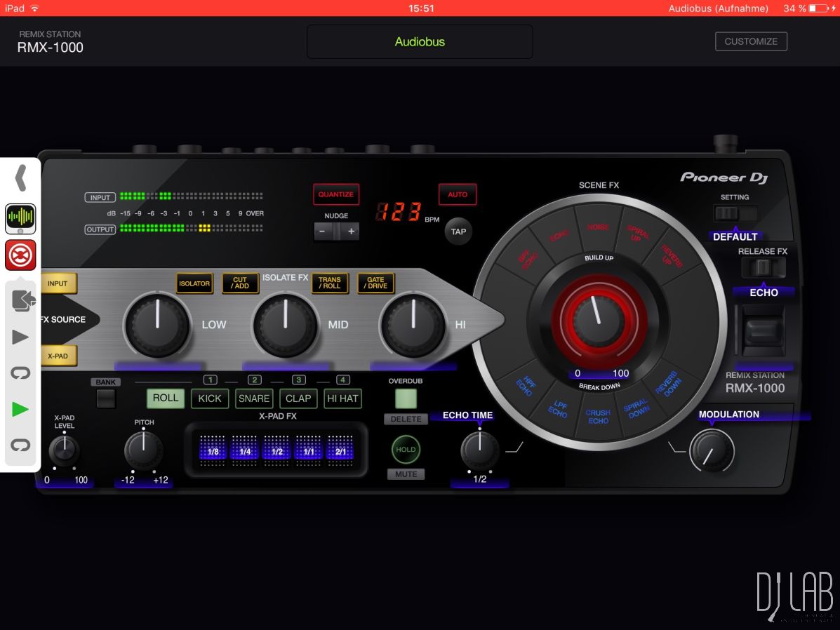Viewport: 840px width, 630px height.
Task: Tap the red circular app icon in sidebar
Action: [20, 255]
